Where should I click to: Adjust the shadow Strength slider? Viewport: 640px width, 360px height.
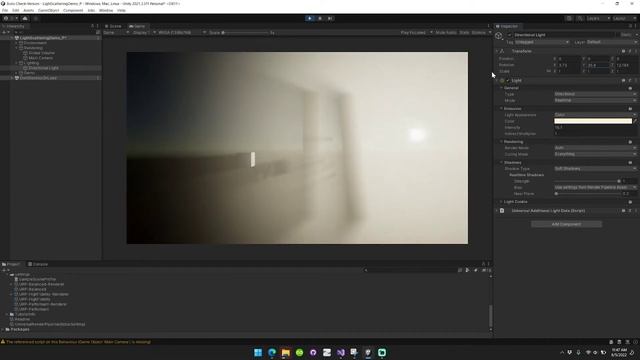click(x=587, y=181)
